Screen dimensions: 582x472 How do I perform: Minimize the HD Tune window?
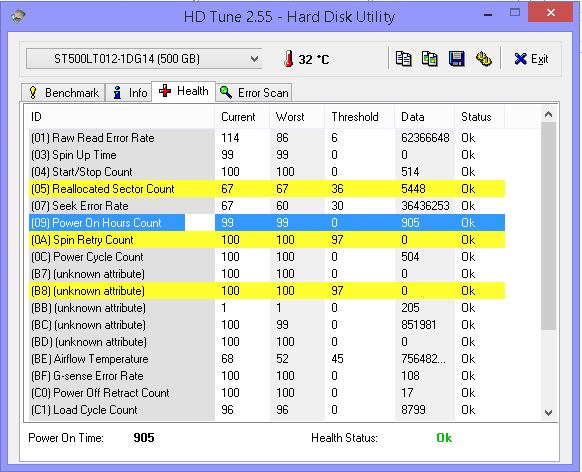[x=488, y=15]
